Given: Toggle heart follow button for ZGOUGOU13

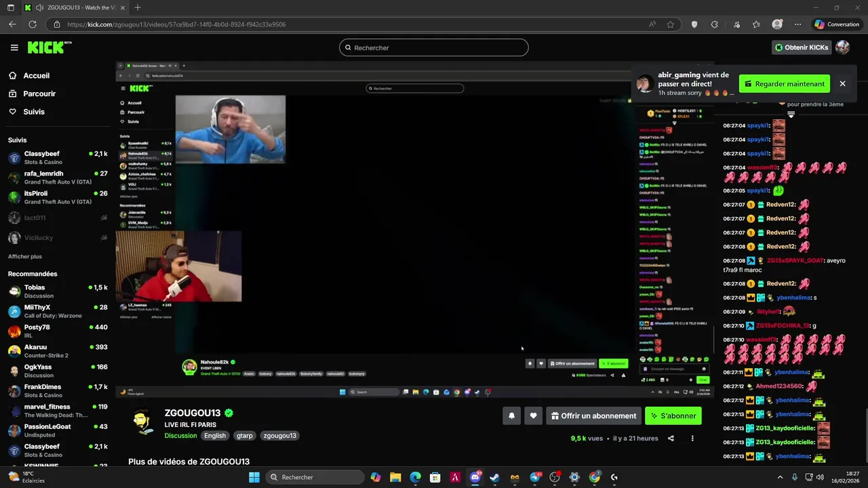Looking at the screenshot, I should coord(533,416).
